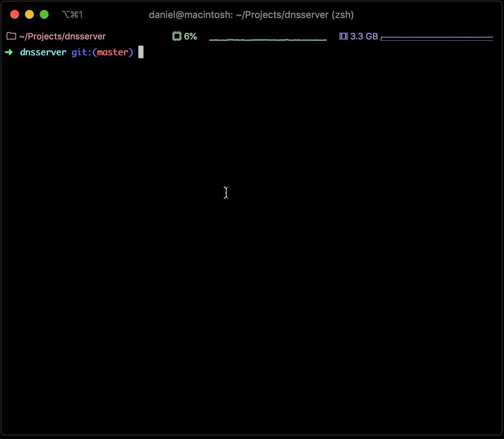Click the dnsserver prompt text
Screen dimensions: 504x439
click(43, 52)
